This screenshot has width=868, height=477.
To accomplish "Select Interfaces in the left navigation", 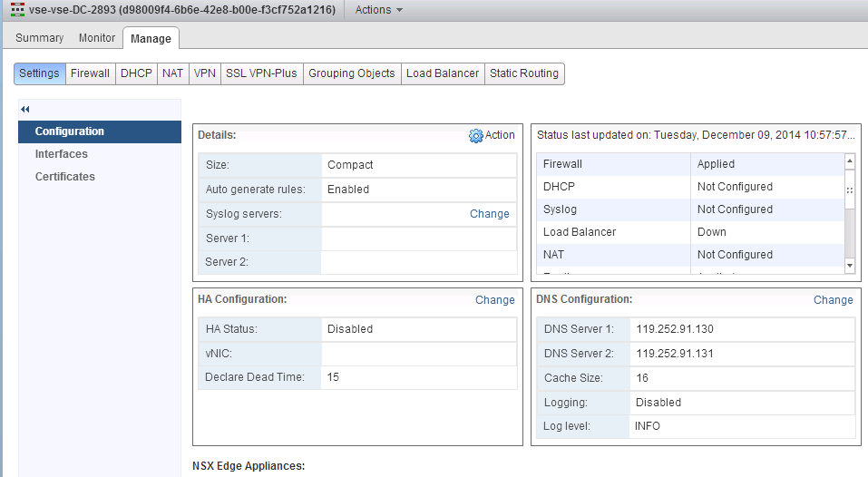I will tap(100, 154).
